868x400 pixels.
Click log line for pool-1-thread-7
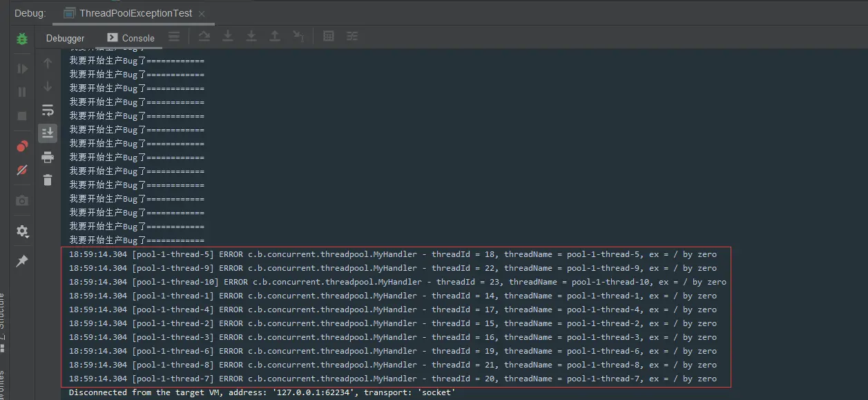pyautogui.click(x=393, y=379)
